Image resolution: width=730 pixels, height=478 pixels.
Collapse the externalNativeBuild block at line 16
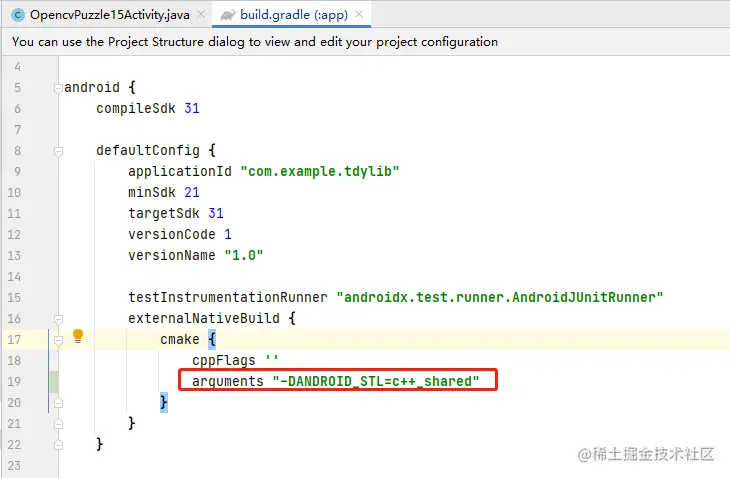point(58,319)
